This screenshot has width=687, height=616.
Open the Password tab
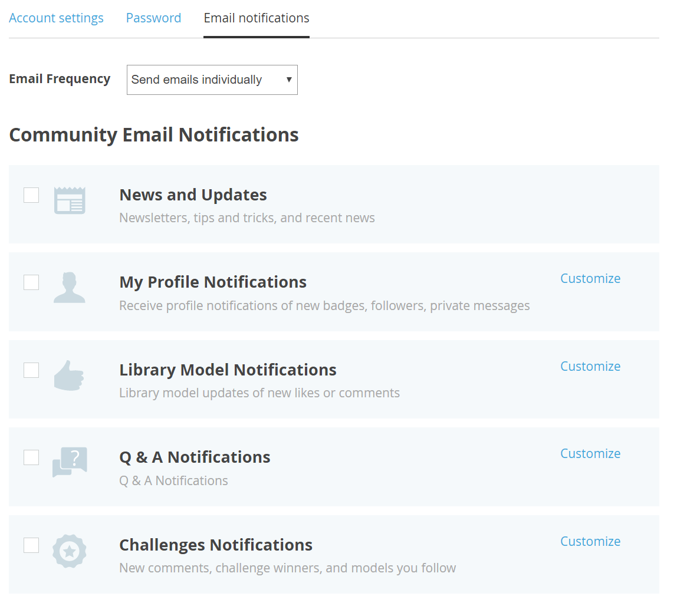153,18
